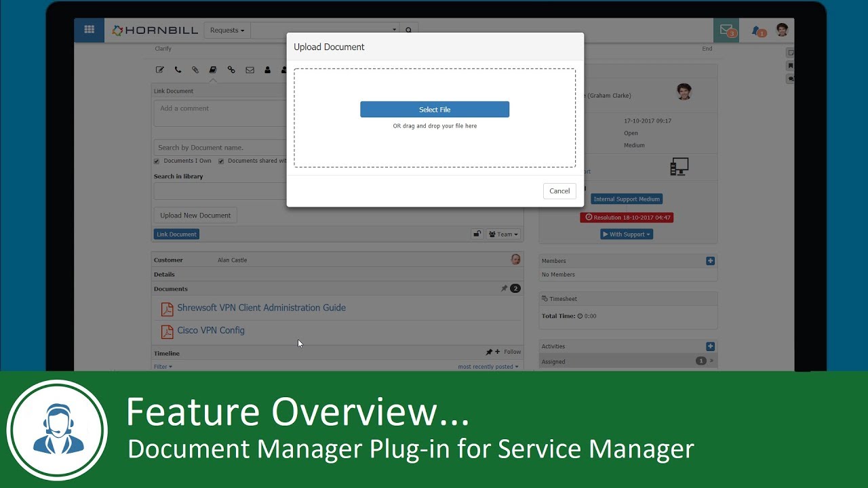Open the Team visibility dropdown

tap(503, 234)
